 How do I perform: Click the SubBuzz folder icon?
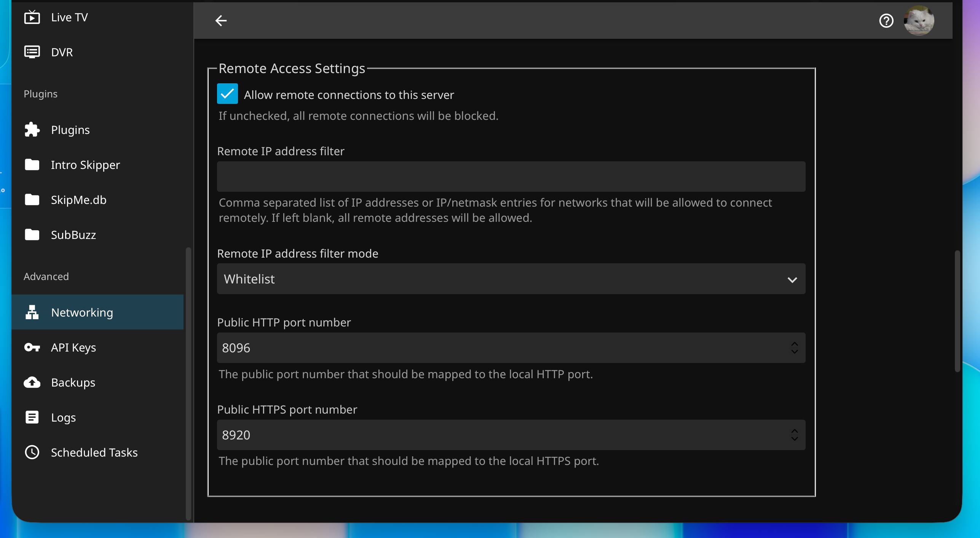pyautogui.click(x=32, y=234)
